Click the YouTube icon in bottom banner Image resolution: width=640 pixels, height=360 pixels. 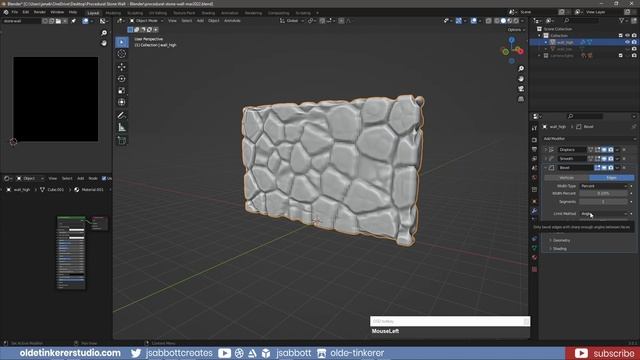pos(224,353)
